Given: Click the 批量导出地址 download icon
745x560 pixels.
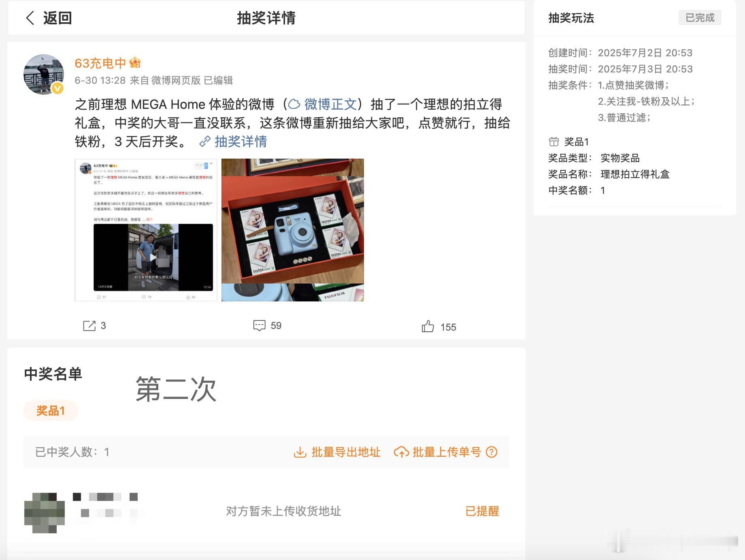Looking at the screenshot, I should tap(300, 452).
